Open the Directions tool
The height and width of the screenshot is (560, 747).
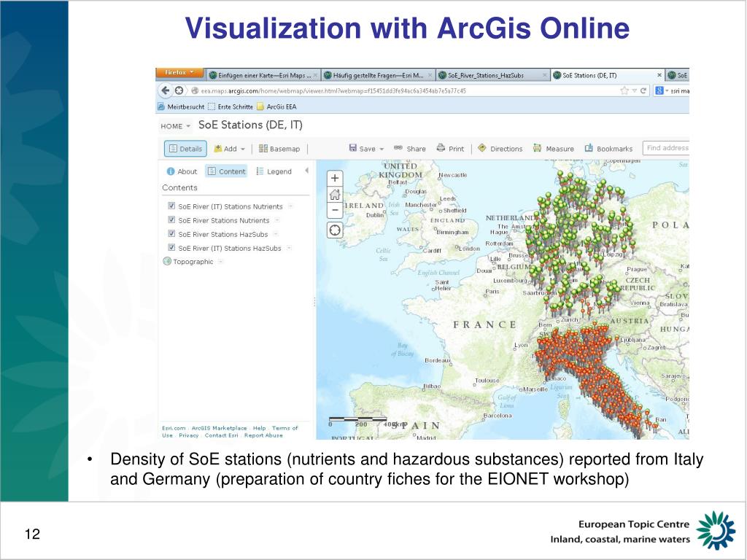pyautogui.click(x=500, y=149)
